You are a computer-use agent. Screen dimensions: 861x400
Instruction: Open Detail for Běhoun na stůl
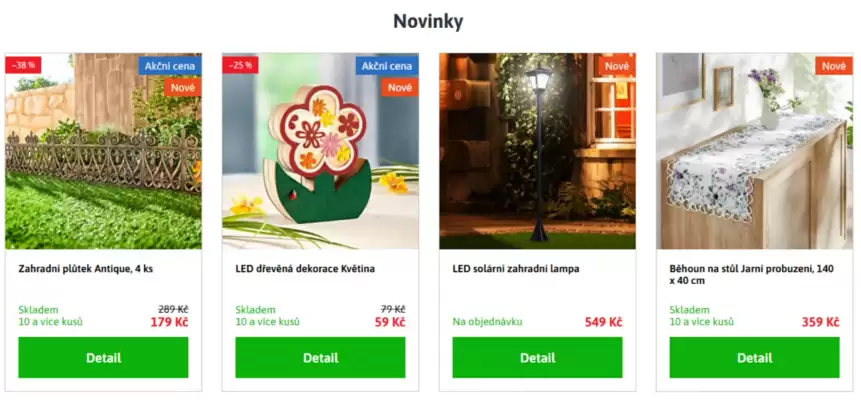click(x=754, y=358)
